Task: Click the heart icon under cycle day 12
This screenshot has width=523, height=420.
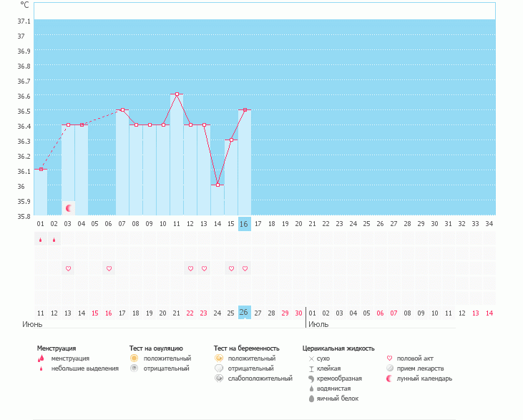Action: [190, 269]
